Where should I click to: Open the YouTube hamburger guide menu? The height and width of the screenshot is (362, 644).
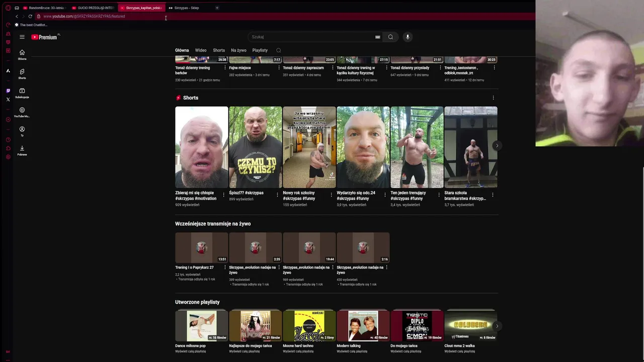coord(22,37)
